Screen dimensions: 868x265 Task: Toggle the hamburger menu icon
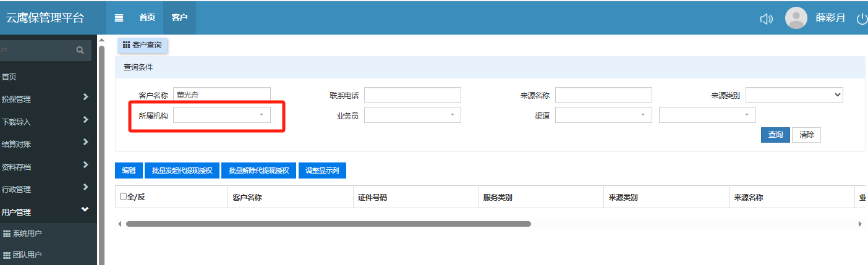pyautogui.click(x=119, y=18)
